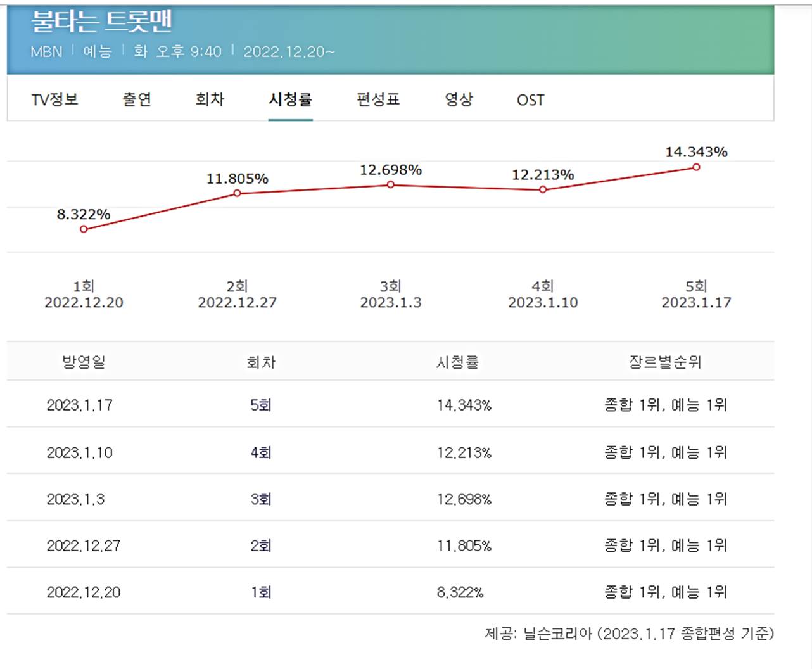Open the 출연 tab
This screenshot has width=812, height=669.
136,99
